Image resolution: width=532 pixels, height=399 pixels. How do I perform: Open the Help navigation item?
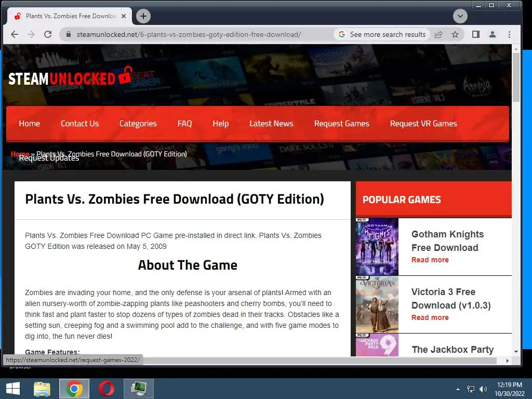point(220,124)
